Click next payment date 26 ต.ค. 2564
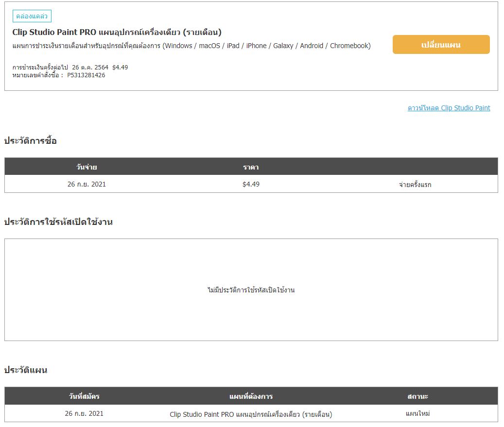Image resolution: width=504 pixels, height=427 pixels. pos(90,68)
